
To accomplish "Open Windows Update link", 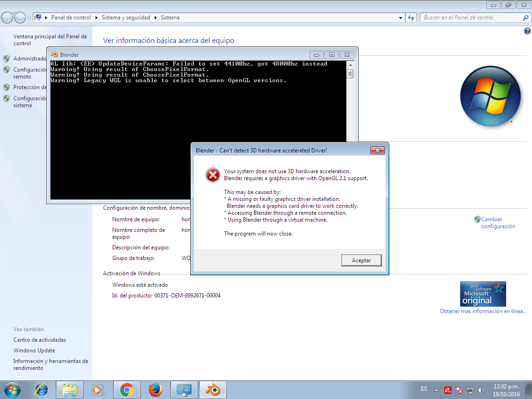I will click(34, 351).
